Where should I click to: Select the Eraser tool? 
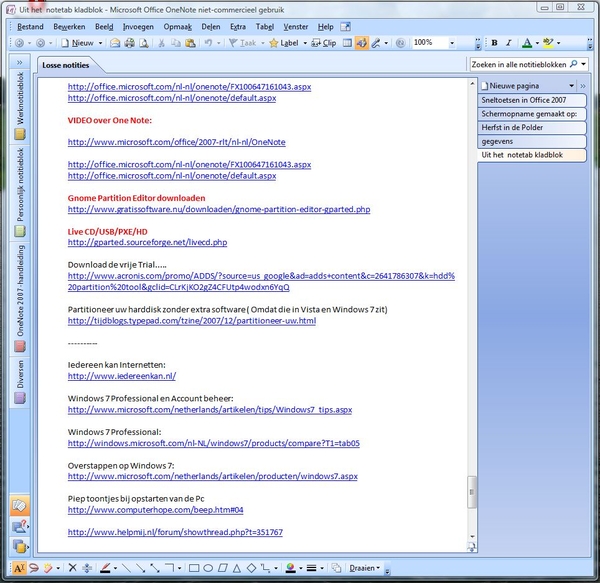pyautogui.click(x=48, y=568)
